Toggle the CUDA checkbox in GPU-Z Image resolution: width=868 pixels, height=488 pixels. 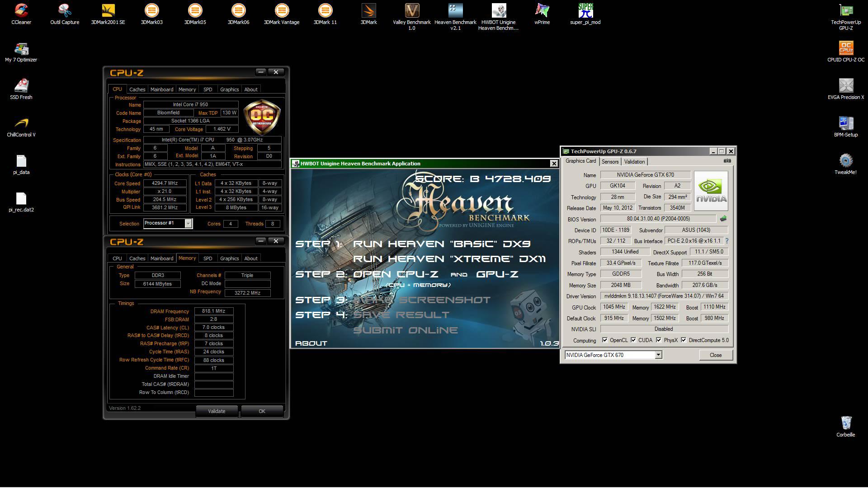[x=633, y=340]
